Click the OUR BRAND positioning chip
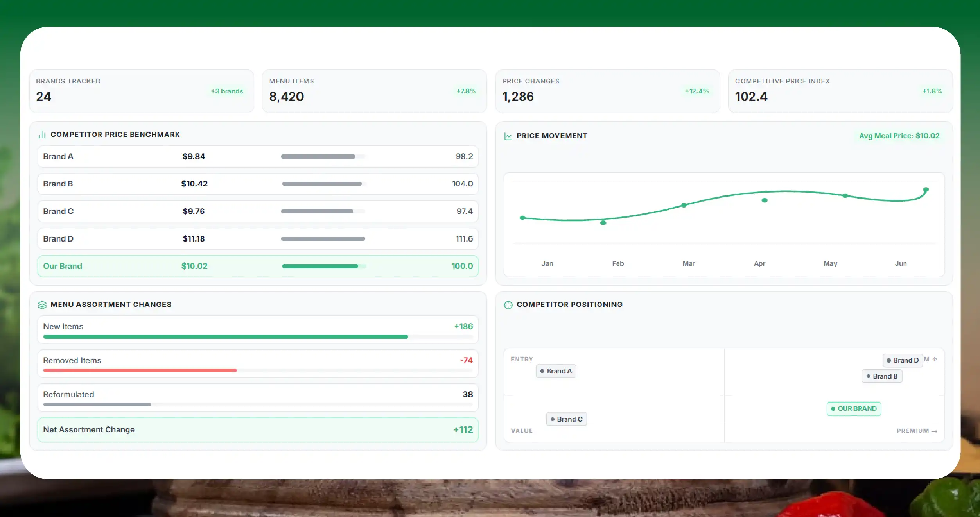This screenshot has width=980, height=517. click(854, 409)
